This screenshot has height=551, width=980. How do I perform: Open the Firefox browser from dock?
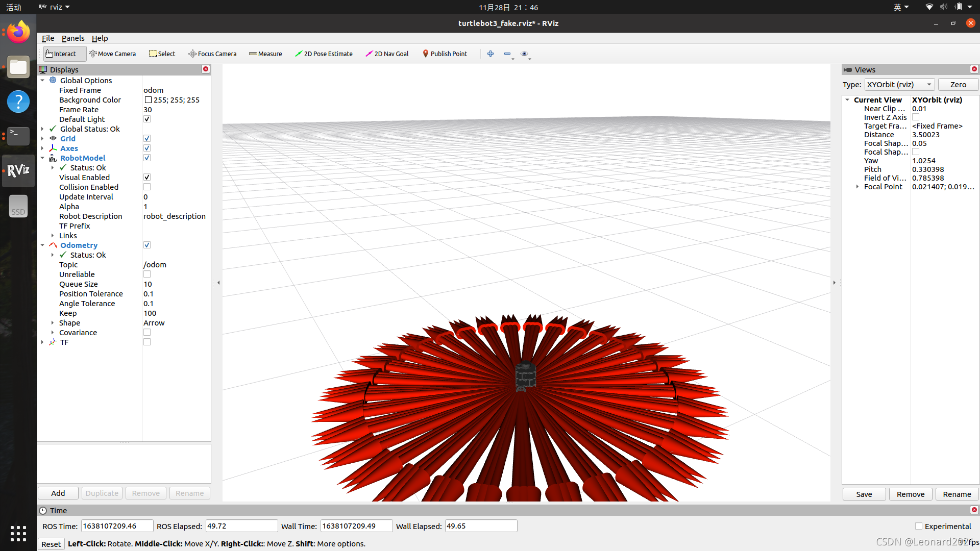click(18, 33)
